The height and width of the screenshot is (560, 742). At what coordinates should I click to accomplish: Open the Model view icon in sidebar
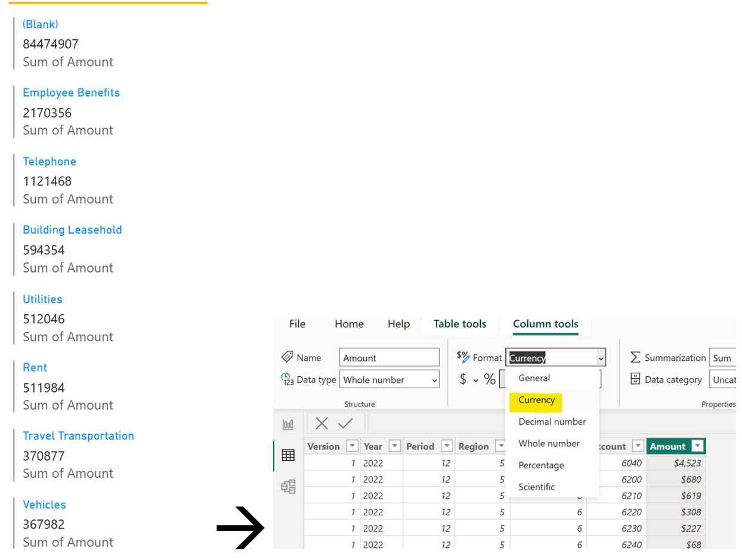288,487
